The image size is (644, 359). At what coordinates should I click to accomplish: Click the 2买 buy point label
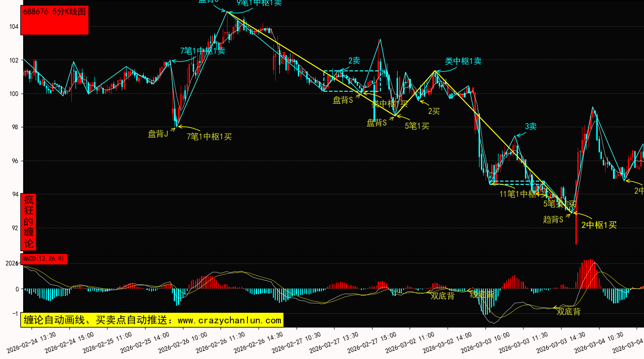pyautogui.click(x=434, y=111)
